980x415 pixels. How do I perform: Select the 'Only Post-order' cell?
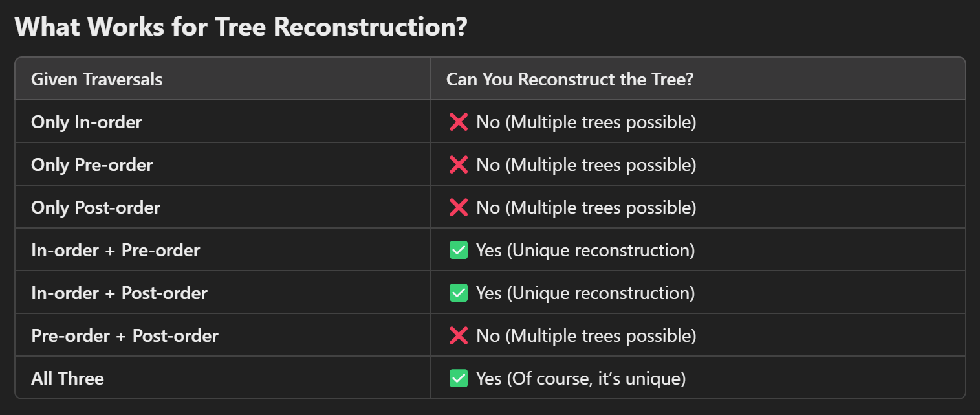click(96, 207)
